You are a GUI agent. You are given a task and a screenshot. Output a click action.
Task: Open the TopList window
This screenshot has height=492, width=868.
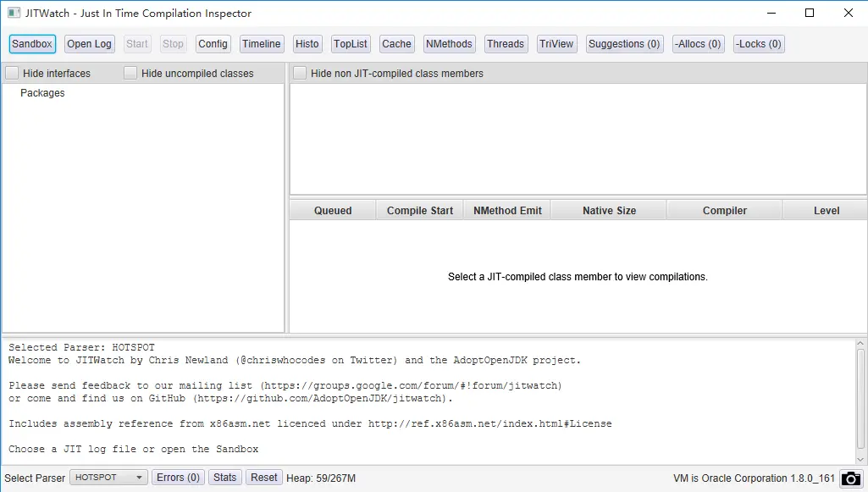point(351,44)
